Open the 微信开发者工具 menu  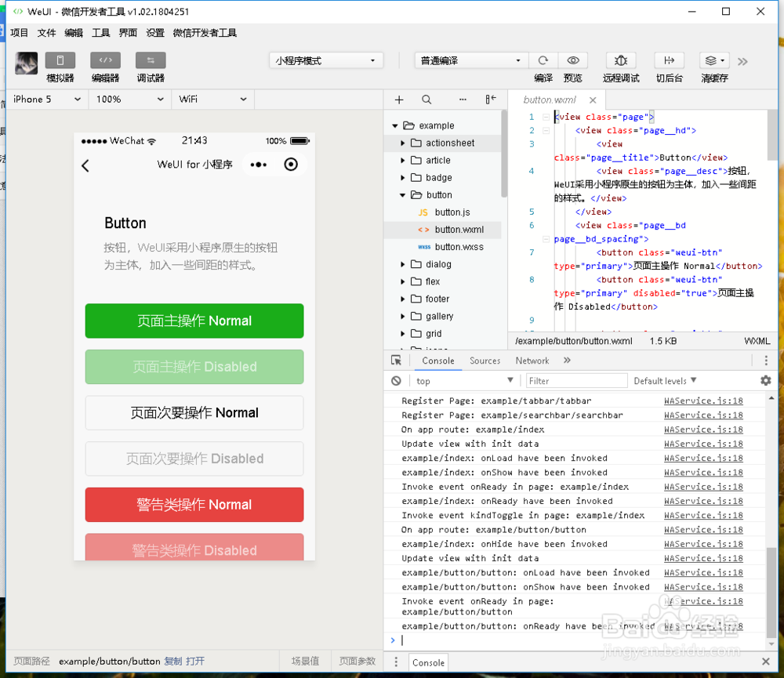tap(205, 33)
